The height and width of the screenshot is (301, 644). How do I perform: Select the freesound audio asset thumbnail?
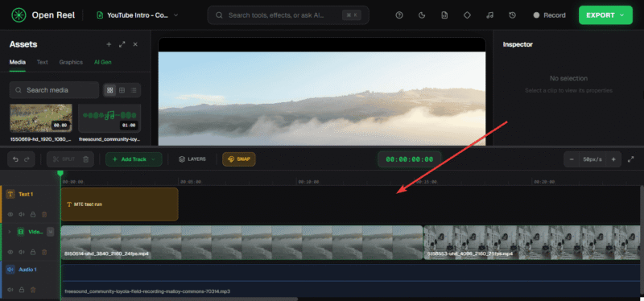[x=109, y=118]
